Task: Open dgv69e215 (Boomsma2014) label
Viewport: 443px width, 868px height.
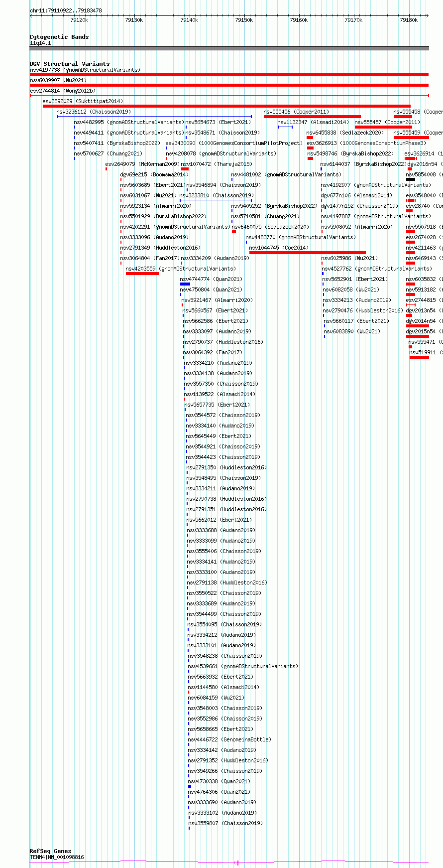Action: pyautogui.click(x=154, y=174)
